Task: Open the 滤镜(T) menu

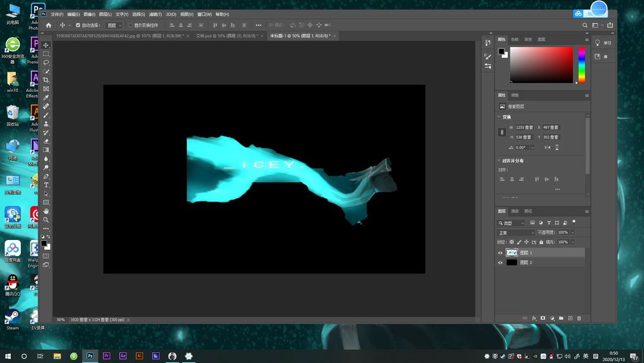Action: click(155, 14)
